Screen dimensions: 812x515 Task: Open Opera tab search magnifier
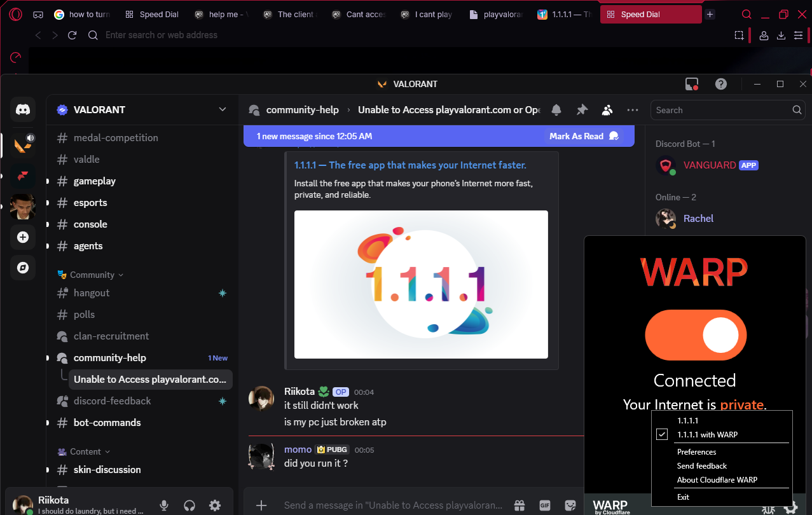point(747,14)
